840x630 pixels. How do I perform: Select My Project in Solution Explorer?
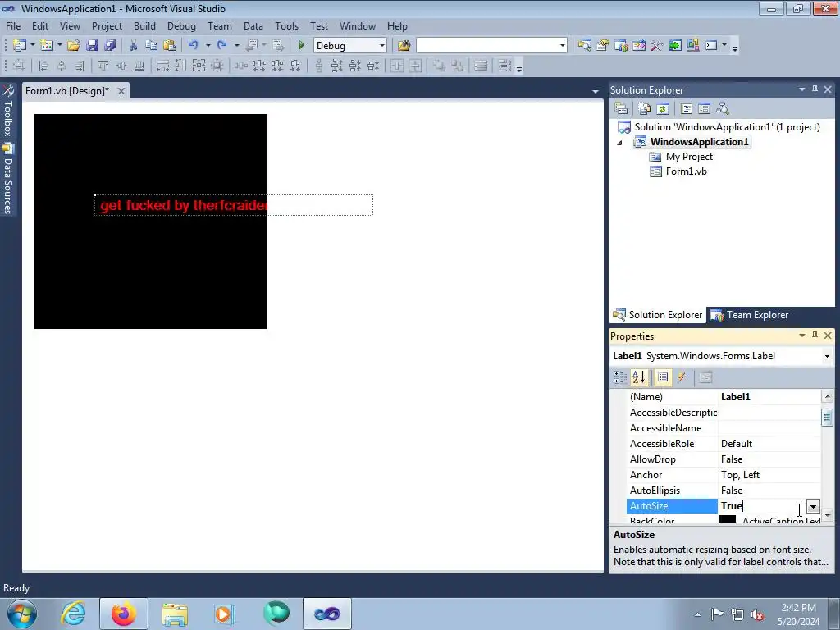point(689,157)
